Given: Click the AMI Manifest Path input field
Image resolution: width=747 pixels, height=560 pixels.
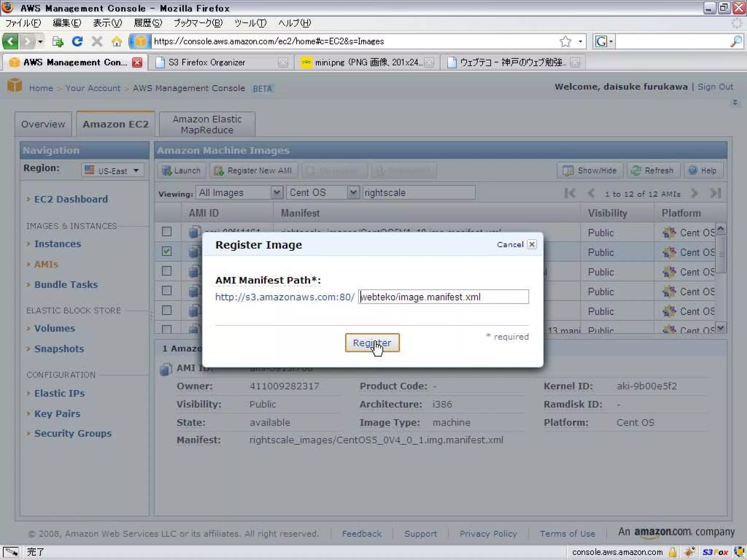Looking at the screenshot, I should [x=443, y=297].
